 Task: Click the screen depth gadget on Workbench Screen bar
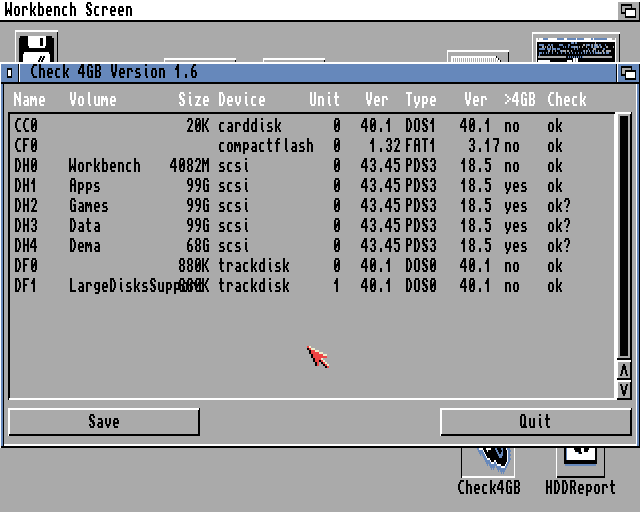click(x=627, y=10)
